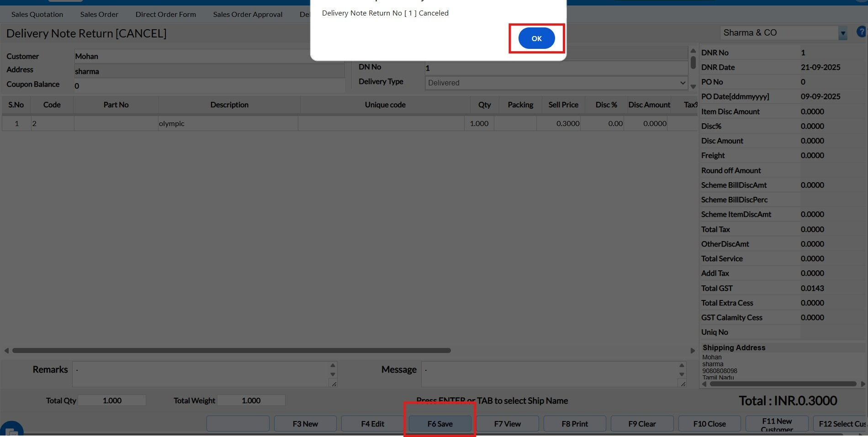This screenshot has height=437, width=868.
Task: Click the PO Date value 09-09-2025
Action: tap(820, 96)
